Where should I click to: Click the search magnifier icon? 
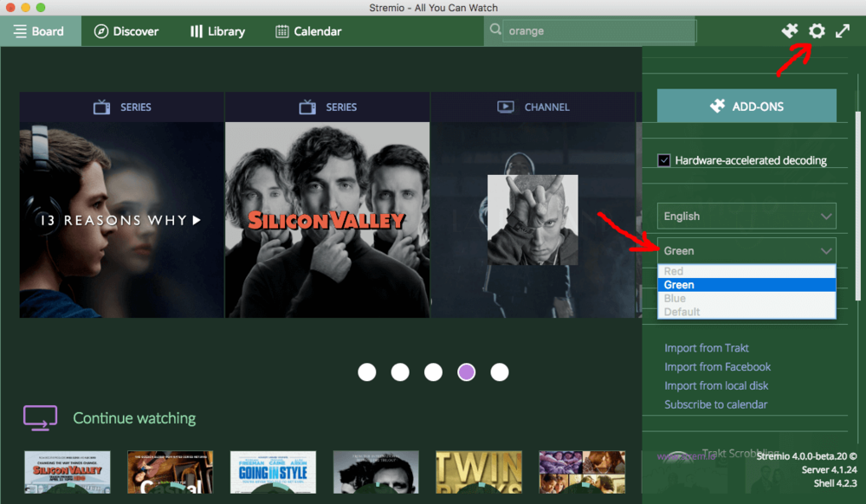(495, 29)
